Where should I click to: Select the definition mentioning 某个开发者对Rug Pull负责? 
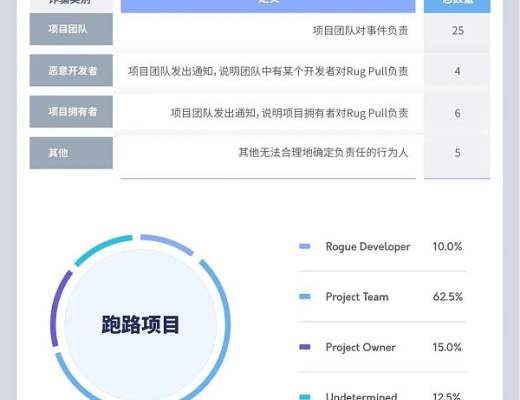(x=268, y=71)
